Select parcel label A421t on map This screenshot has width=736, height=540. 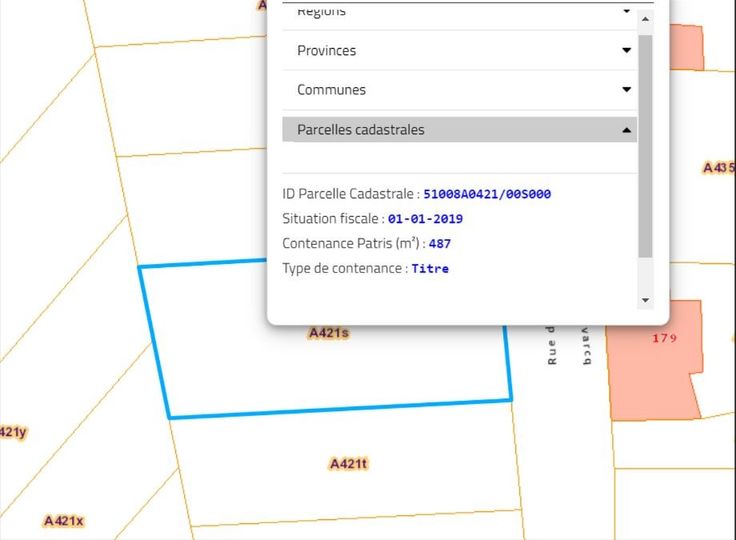[x=349, y=464]
